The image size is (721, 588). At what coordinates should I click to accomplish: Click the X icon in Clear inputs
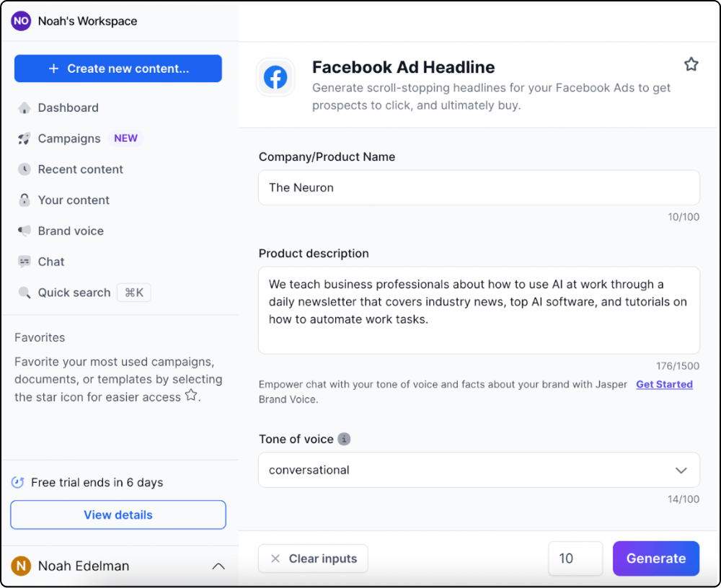coord(275,558)
